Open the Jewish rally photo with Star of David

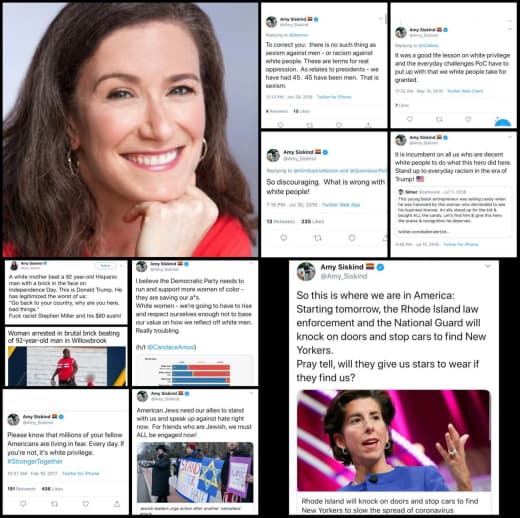pos(195,472)
